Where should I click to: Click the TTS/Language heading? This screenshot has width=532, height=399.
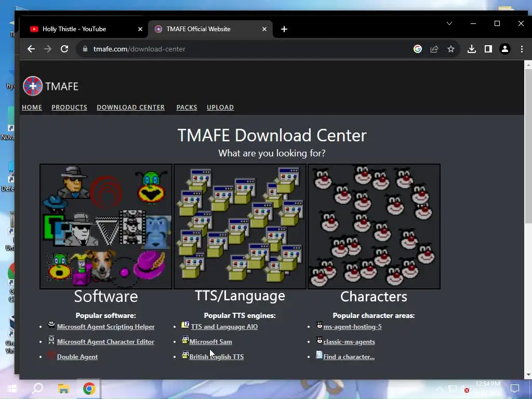tap(240, 296)
